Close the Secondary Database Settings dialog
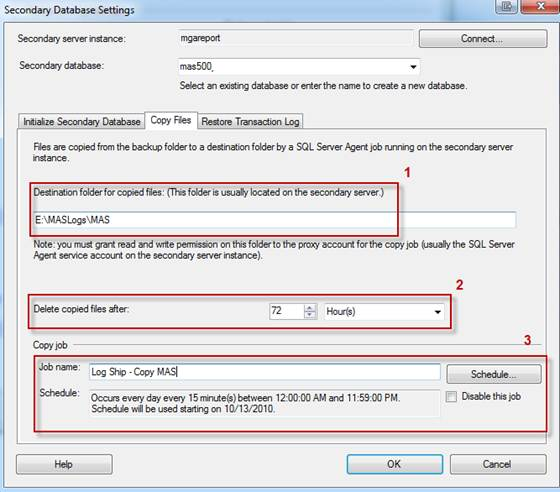 pyautogui.click(x=540, y=6)
